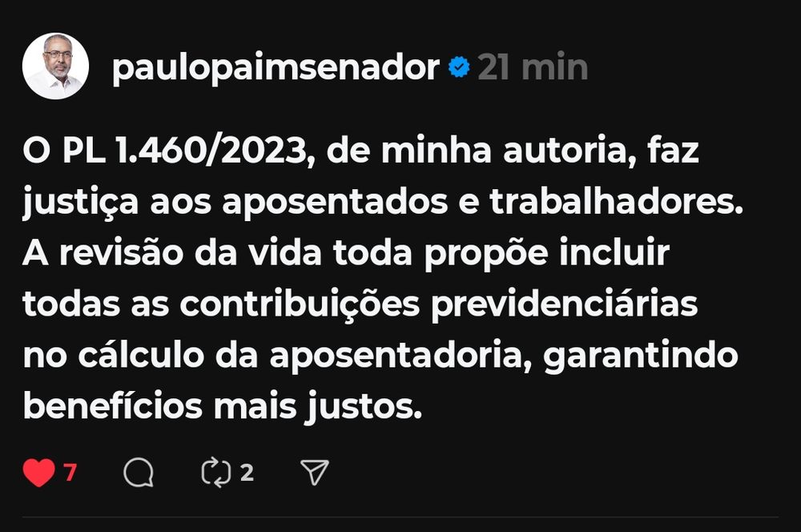801x532 pixels.
Task: View reposts by clicking count 2
Action: (x=247, y=472)
